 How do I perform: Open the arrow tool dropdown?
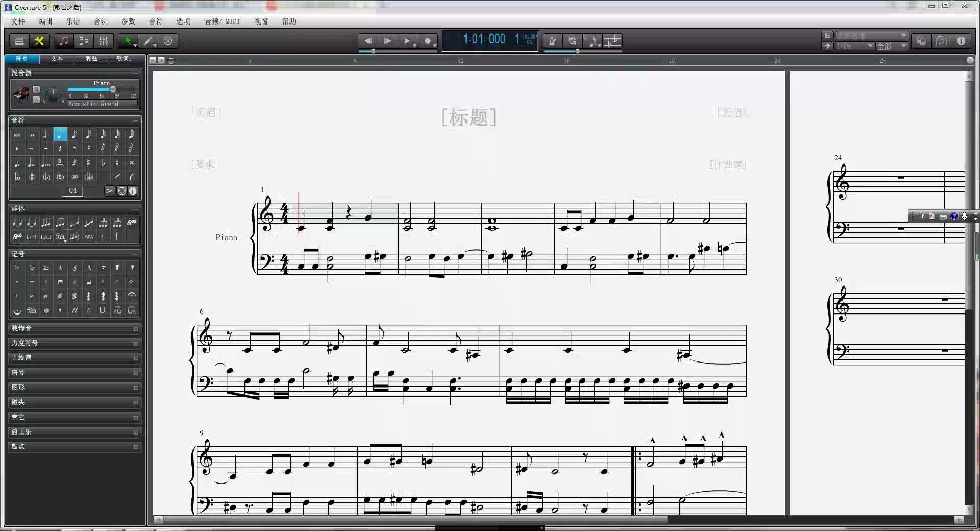click(135, 45)
